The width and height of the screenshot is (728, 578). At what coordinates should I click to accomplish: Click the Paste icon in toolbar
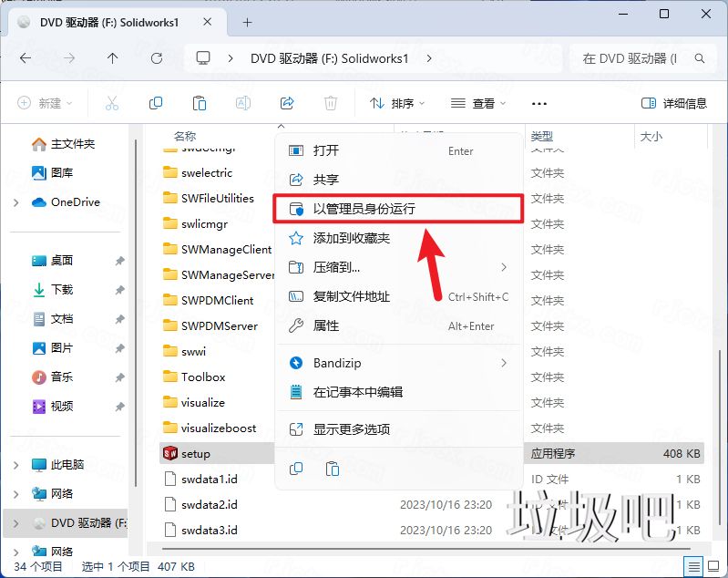coord(200,103)
